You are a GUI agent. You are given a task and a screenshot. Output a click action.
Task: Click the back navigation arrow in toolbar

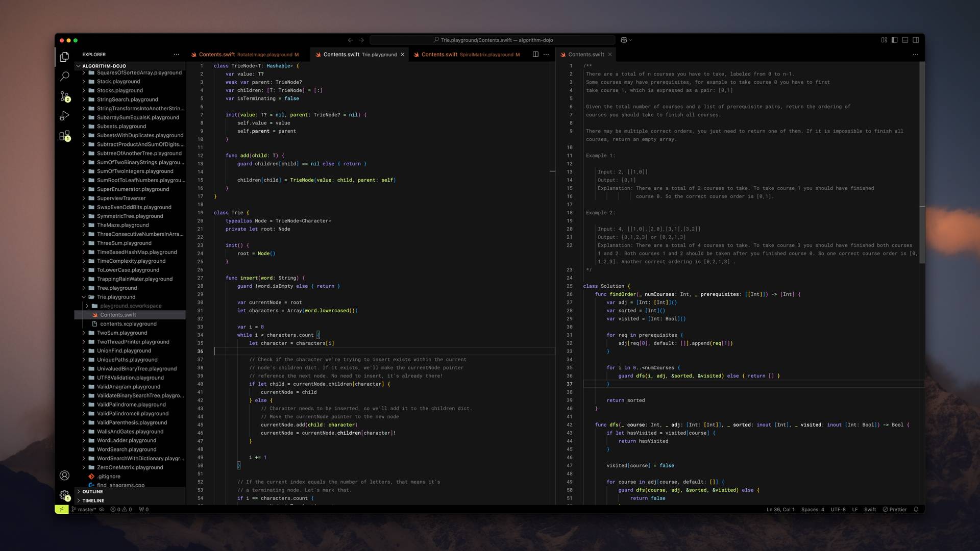(349, 40)
